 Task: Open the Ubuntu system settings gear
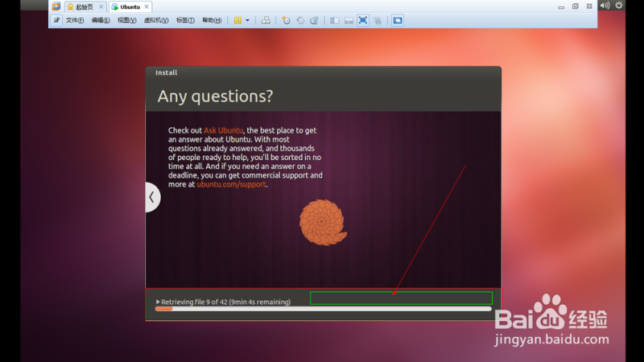click(x=619, y=6)
